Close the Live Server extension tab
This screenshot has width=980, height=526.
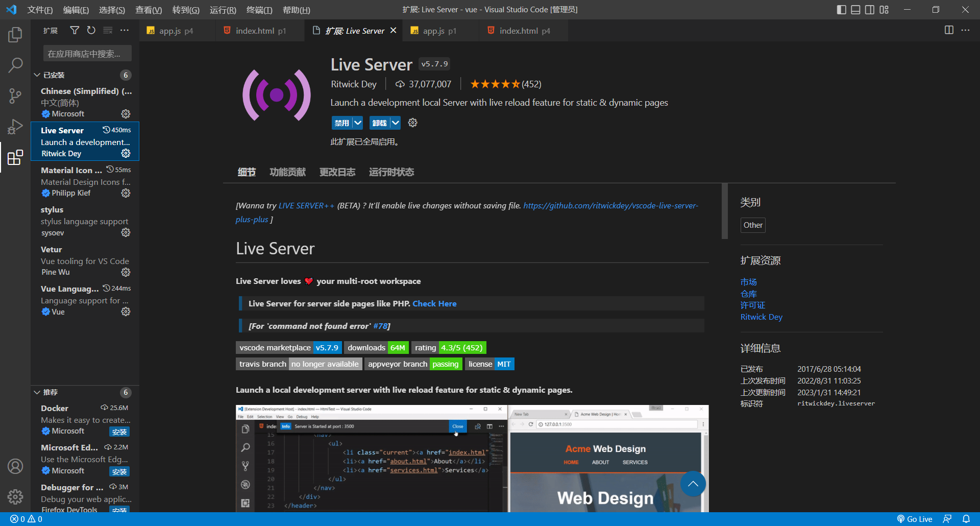pyautogui.click(x=393, y=31)
